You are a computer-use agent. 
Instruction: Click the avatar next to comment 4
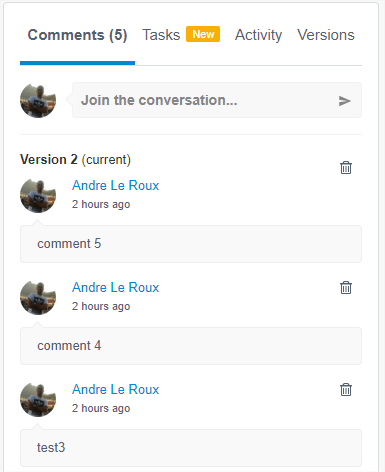pos(38,298)
